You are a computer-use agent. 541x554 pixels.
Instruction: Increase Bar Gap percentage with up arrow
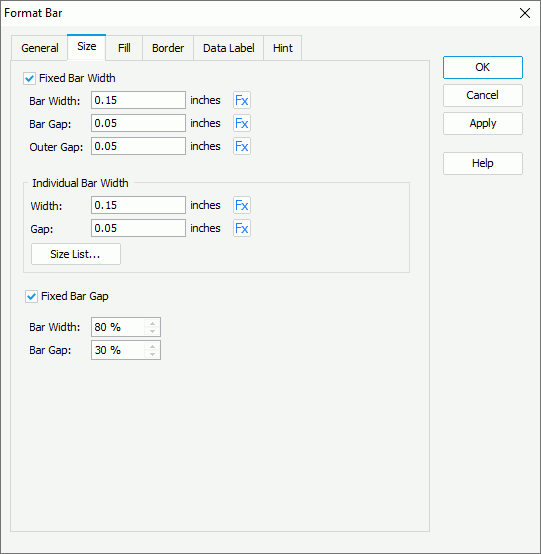[152, 346]
